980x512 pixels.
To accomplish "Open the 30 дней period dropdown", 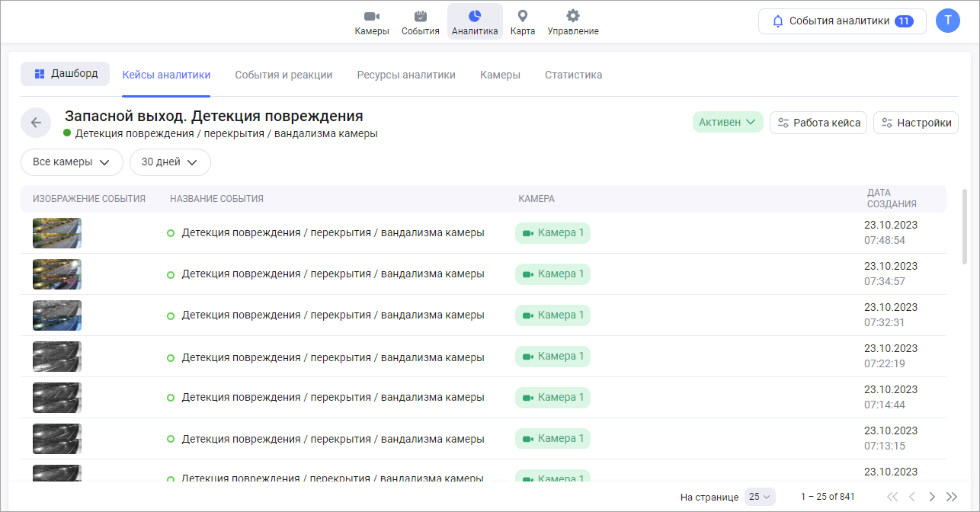I will (x=170, y=162).
